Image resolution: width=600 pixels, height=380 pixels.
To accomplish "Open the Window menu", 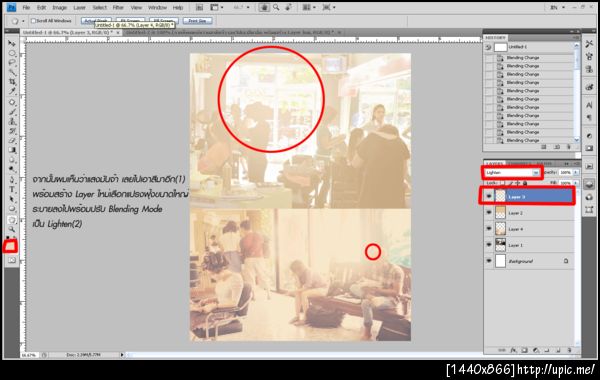I will pos(157,7).
